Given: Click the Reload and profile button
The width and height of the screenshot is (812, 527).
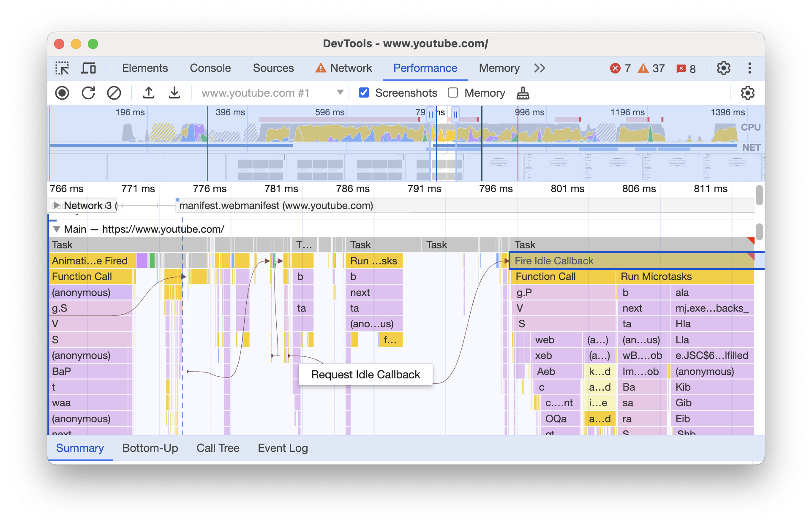Looking at the screenshot, I should [88, 92].
